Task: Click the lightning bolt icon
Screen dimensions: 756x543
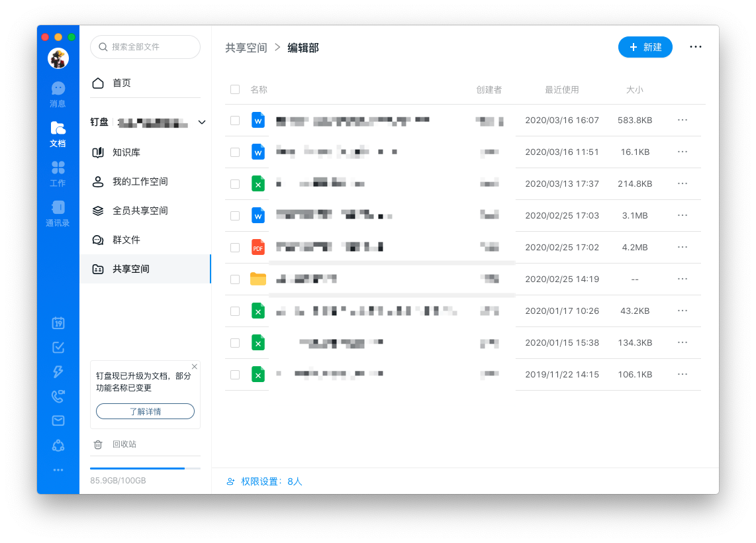Action: 58,371
